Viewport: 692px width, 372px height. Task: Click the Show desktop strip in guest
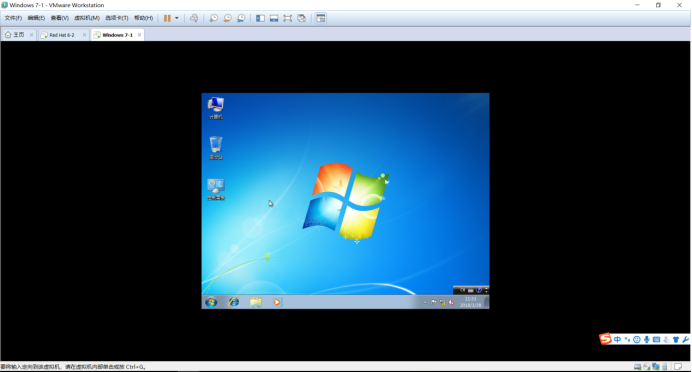486,302
